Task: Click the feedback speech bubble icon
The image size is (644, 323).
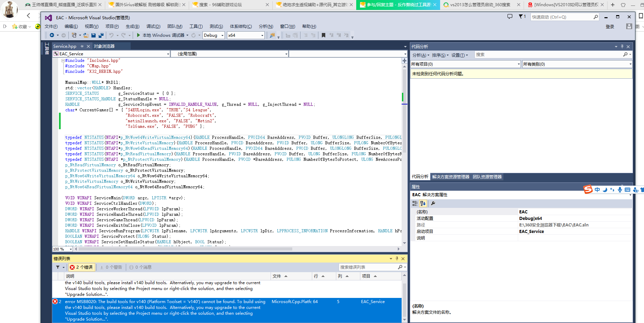Action: (510, 17)
